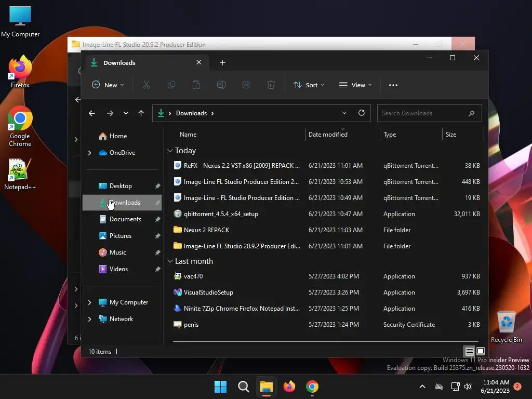Open the Windows Start button on taskbar
Screen dimensions: 532x399
[220, 387]
